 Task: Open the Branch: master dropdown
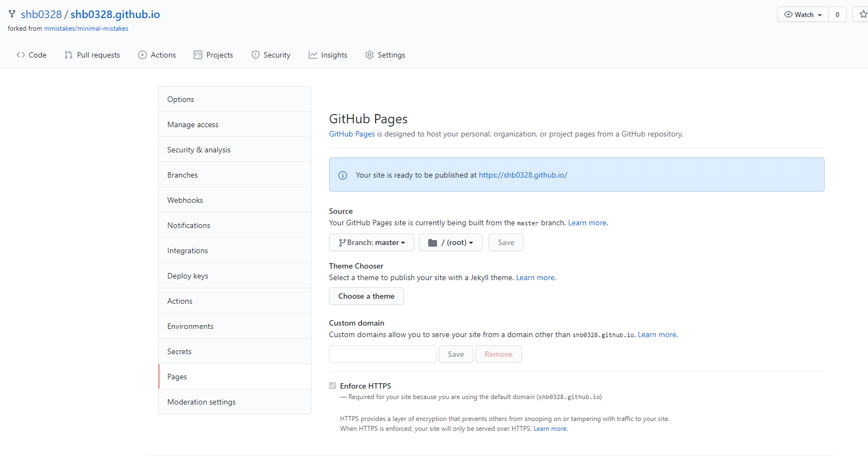[372, 242]
